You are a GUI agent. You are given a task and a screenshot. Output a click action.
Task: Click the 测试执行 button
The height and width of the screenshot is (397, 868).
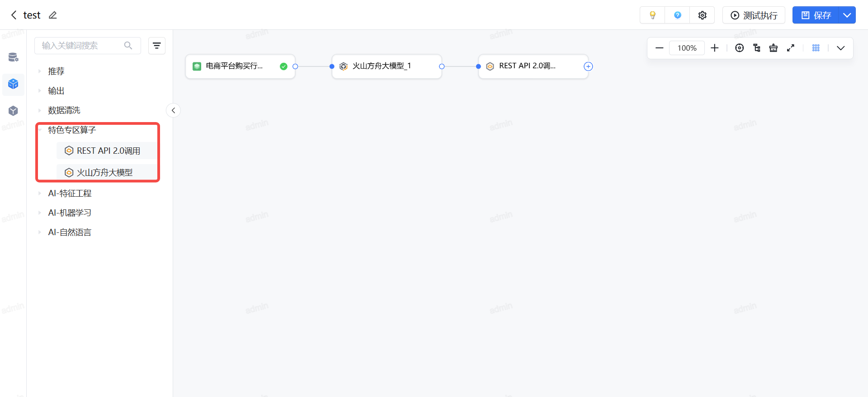754,15
